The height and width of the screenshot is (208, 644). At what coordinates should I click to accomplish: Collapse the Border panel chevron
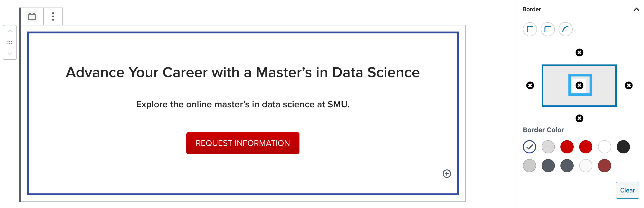(636, 9)
